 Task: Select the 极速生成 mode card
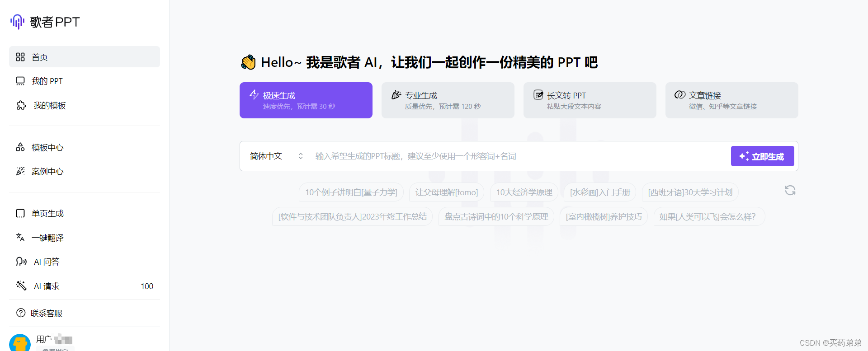point(306,100)
